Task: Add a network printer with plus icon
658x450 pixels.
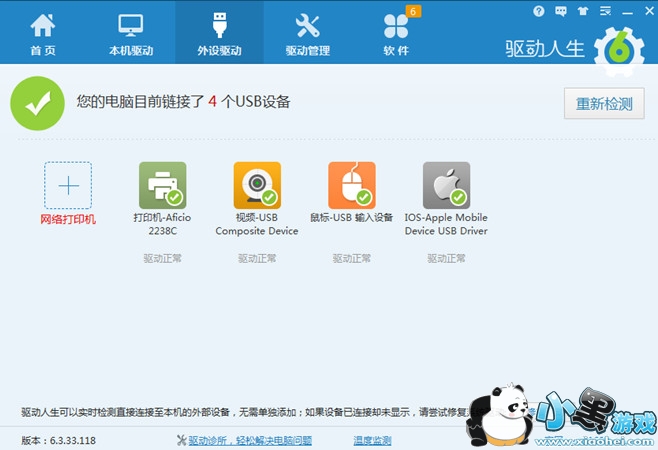Action: click(x=68, y=185)
